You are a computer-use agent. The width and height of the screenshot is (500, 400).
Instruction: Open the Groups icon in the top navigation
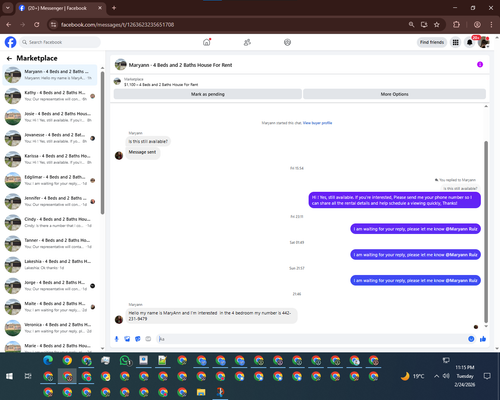tap(287, 42)
